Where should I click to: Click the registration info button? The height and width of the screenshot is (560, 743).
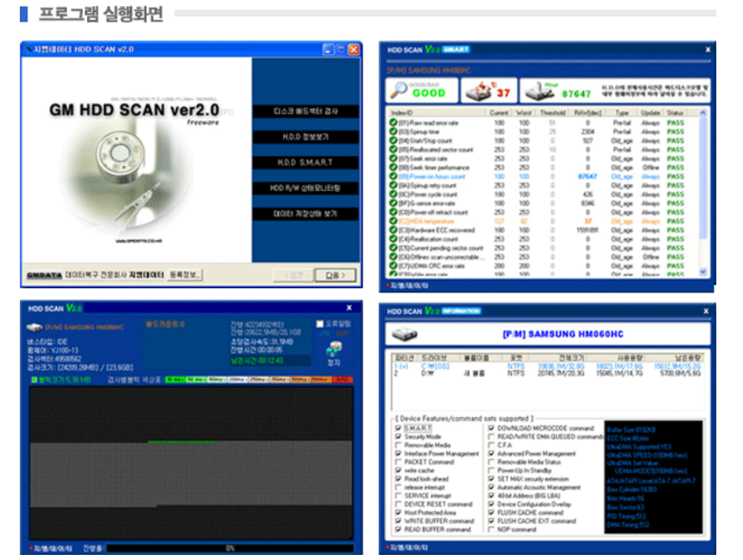coord(185,274)
